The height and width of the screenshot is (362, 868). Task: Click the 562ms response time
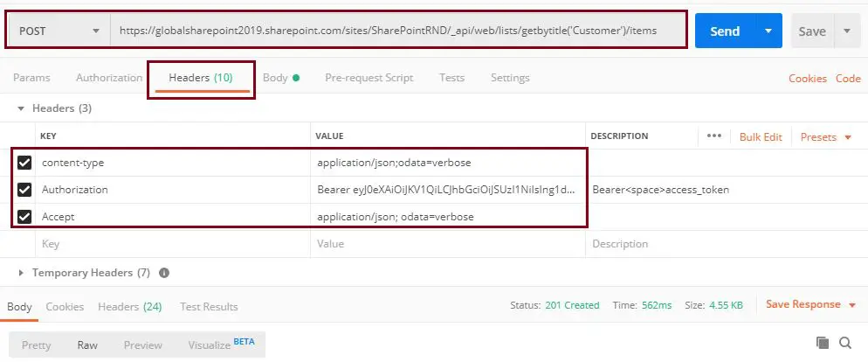[x=657, y=305]
